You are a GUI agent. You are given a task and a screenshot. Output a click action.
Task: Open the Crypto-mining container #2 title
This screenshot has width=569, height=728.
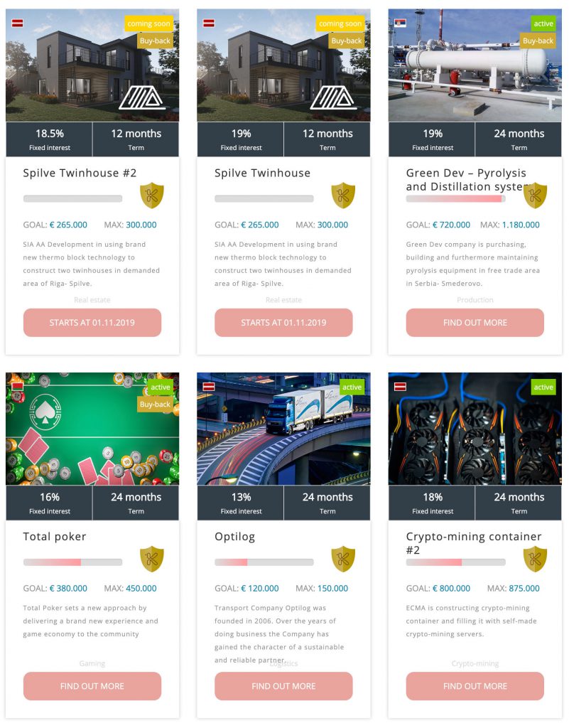pos(474,543)
